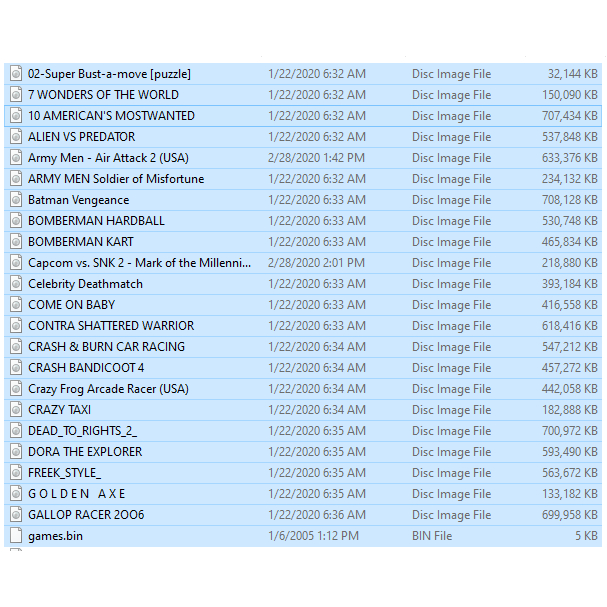
Task: Click the blank page icon for games.bin
Action: click(x=16, y=536)
